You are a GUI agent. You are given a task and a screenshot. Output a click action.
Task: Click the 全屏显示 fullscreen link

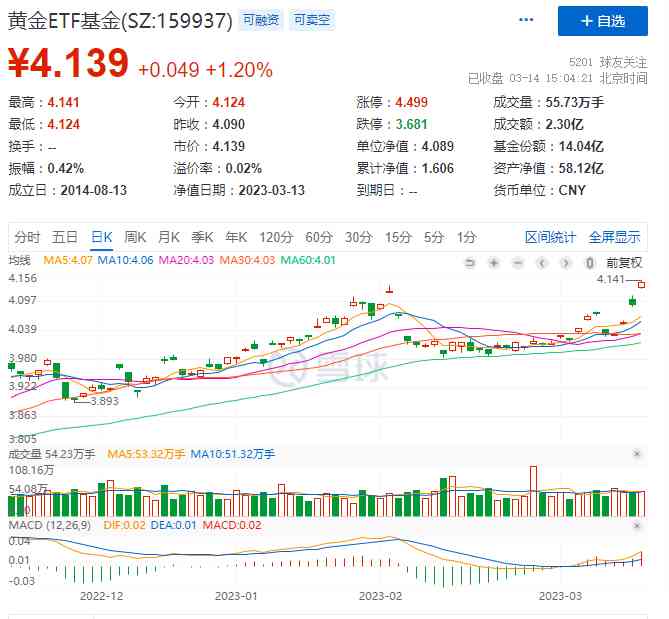click(614, 237)
